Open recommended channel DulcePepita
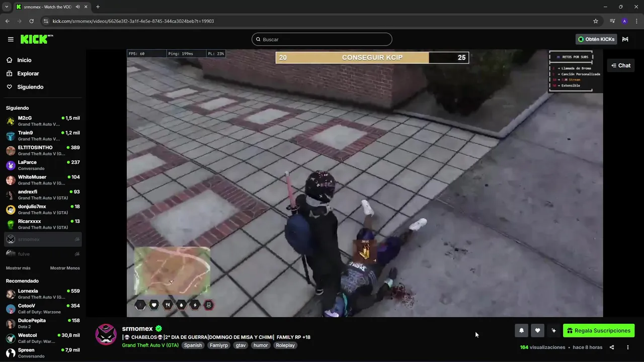The image size is (644, 362). coord(43,323)
